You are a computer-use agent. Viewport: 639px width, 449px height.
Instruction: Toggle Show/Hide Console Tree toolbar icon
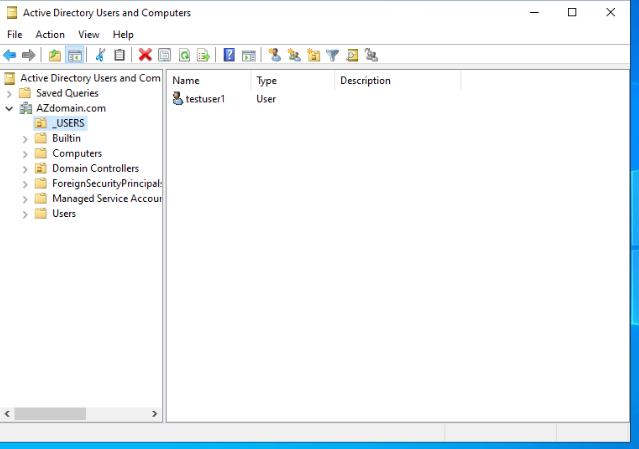click(75, 55)
